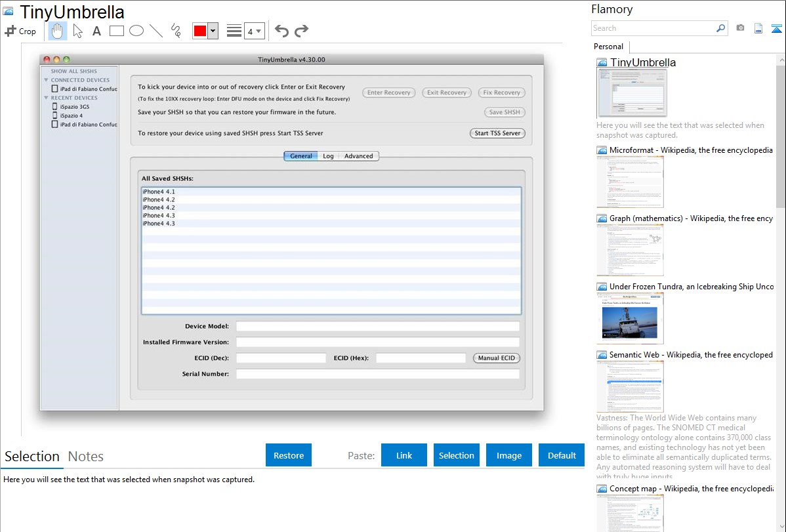786x532 pixels.
Task: Pick the rectangle shape tool
Action: tap(116, 31)
